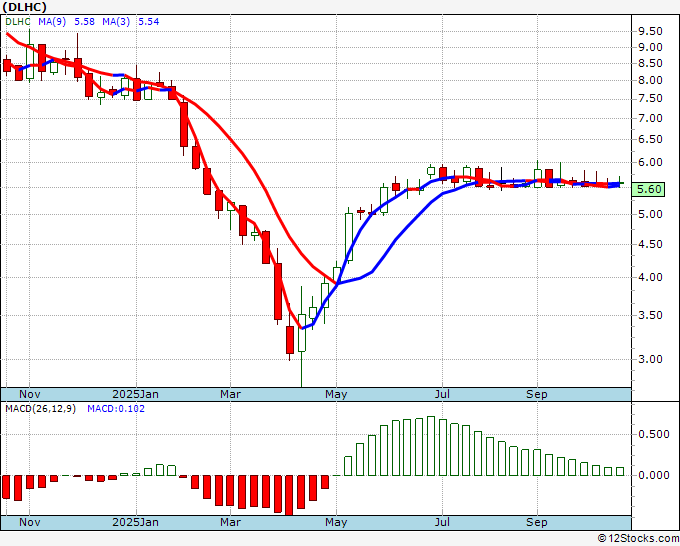The height and width of the screenshot is (546, 680).
Task: Click the 8.50 price axis label
Action: click(x=650, y=63)
